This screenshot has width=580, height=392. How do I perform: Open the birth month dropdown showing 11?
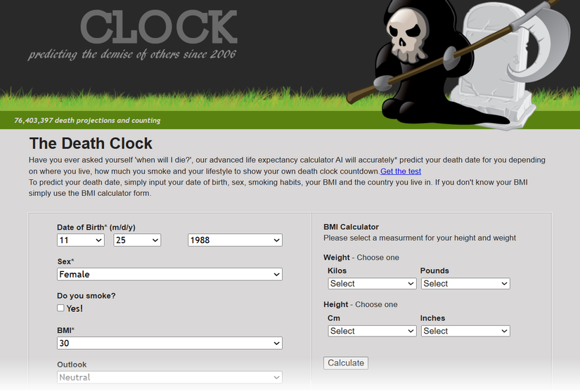81,240
